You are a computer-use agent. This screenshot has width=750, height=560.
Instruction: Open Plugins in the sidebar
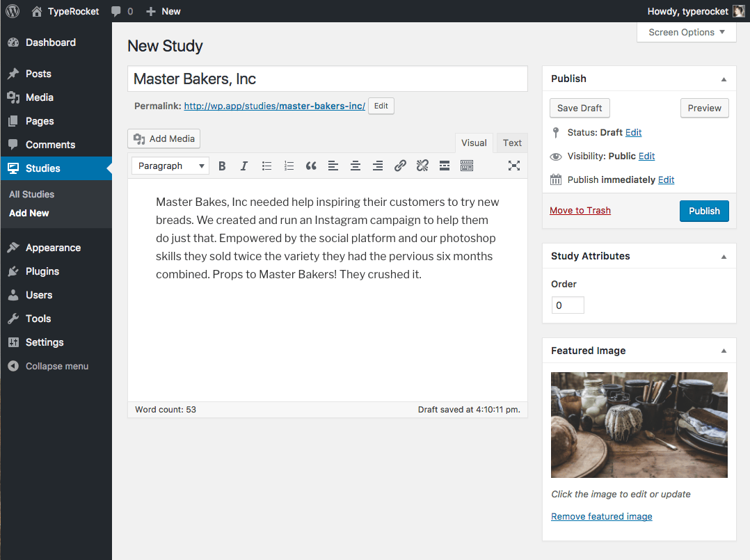[x=56, y=271]
